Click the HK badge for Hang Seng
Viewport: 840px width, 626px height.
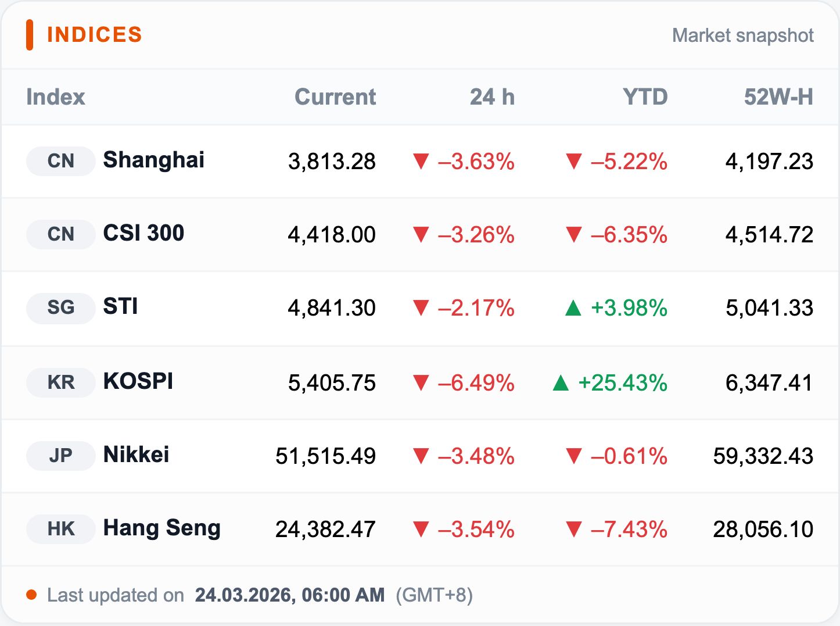click(x=60, y=529)
